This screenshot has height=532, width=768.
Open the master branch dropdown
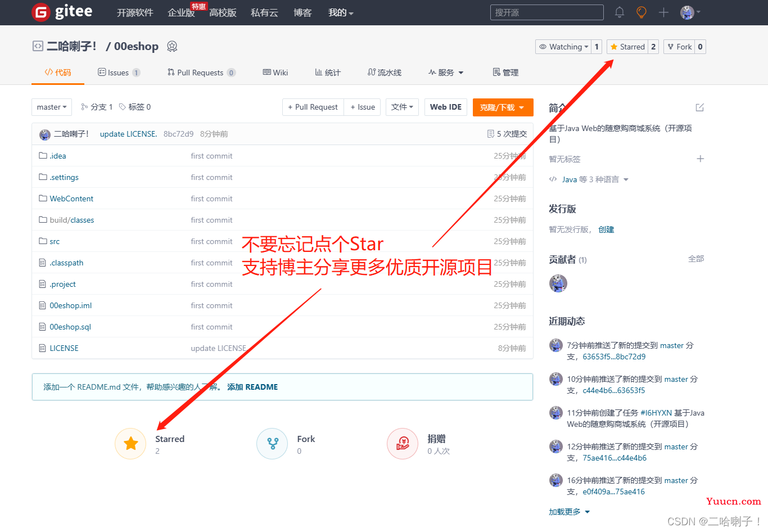point(52,107)
